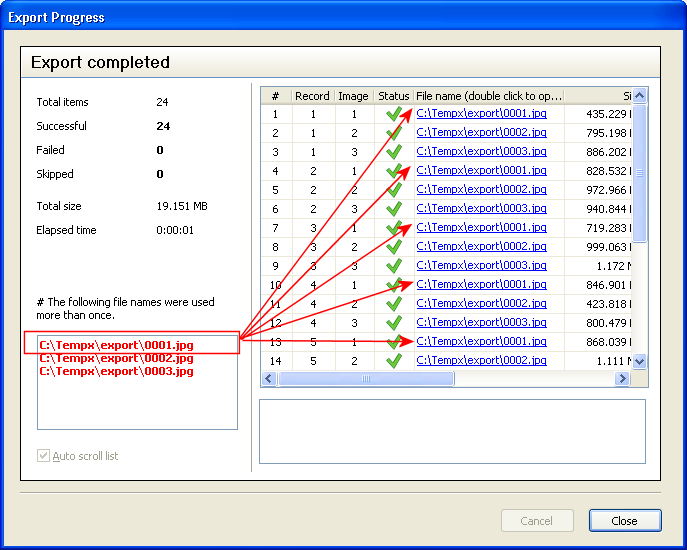Open the 0001.jpg link in row 4
This screenshot has height=550, width=687.
482,170
